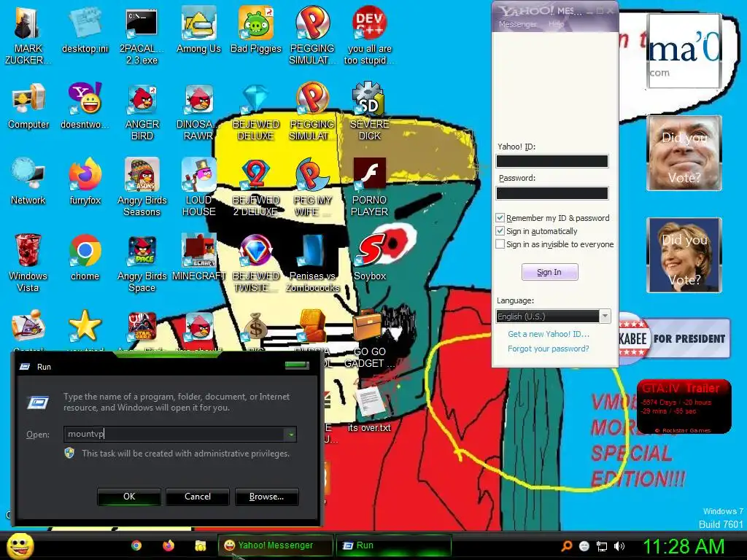Click the Run dialog Open text box

174,434
